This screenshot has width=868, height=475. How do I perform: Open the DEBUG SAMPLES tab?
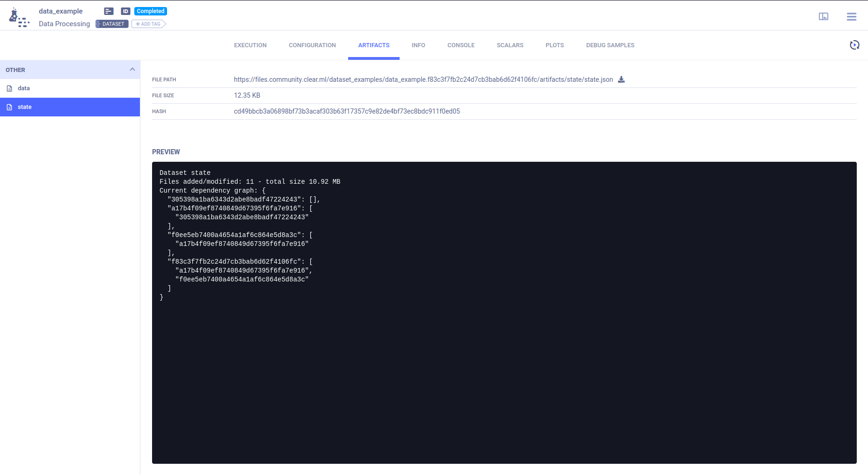(x=610, y=45)
